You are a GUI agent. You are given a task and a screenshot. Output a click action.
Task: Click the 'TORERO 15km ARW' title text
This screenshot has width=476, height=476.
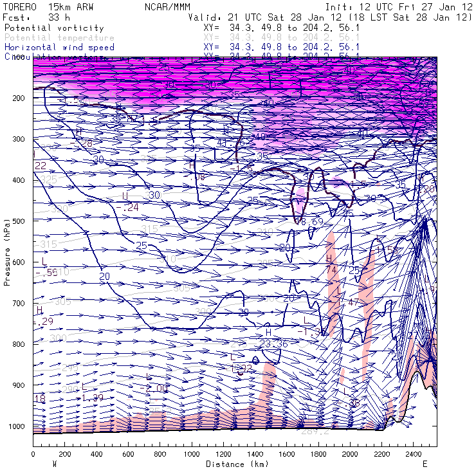48,6
